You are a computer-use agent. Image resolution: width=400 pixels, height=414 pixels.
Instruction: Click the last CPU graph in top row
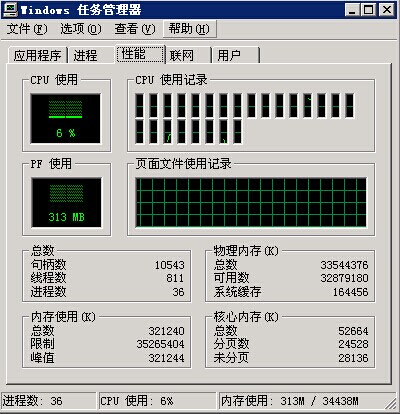pyautogui.click(x=350, y=105)
